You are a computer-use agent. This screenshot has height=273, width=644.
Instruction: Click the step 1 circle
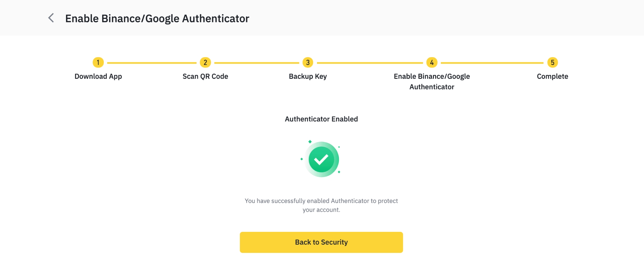click(98, 63)
